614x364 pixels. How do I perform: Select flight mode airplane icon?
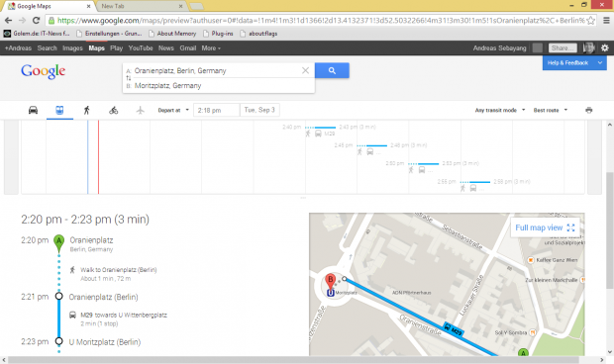[141, 110]
